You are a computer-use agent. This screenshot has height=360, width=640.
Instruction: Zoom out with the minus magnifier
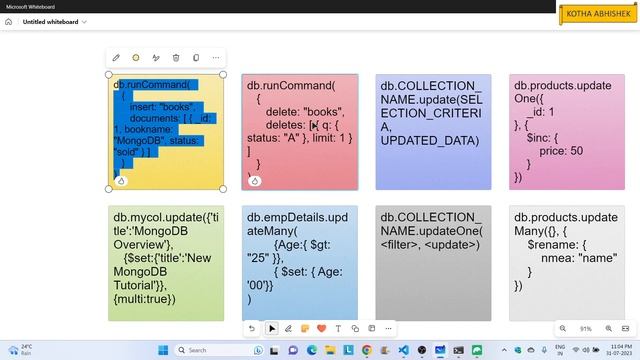tap(563, 329)
